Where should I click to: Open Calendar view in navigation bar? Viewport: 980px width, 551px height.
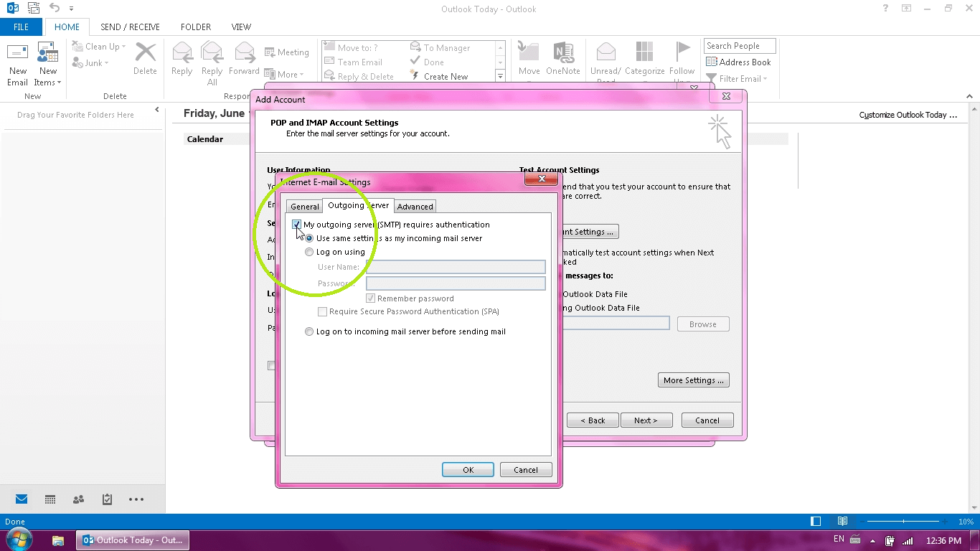click(50, 499)
